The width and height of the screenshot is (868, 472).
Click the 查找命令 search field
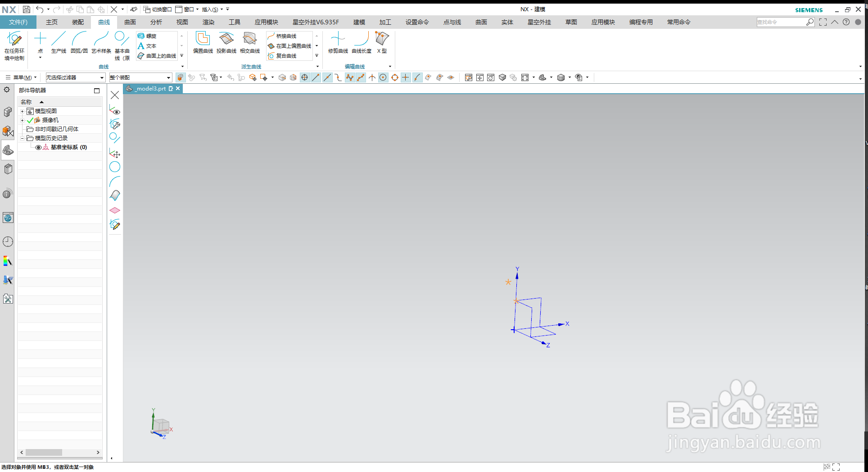point(781,22)
